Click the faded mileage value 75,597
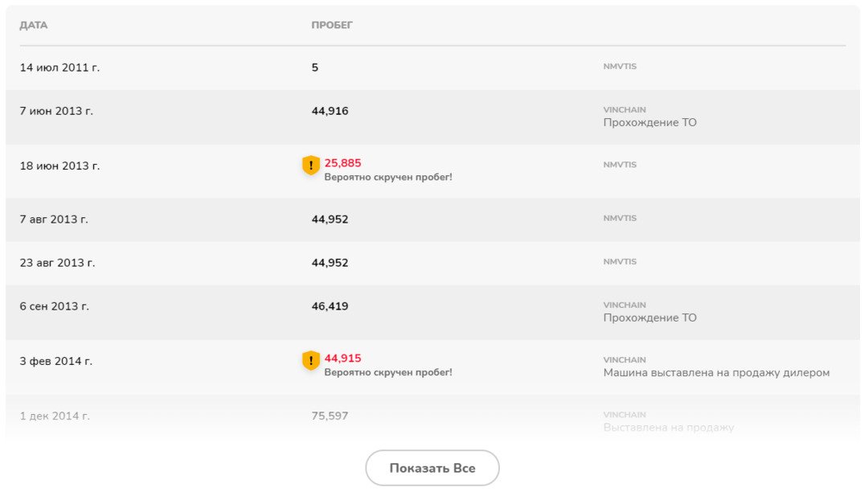 [x=330, y=416]
